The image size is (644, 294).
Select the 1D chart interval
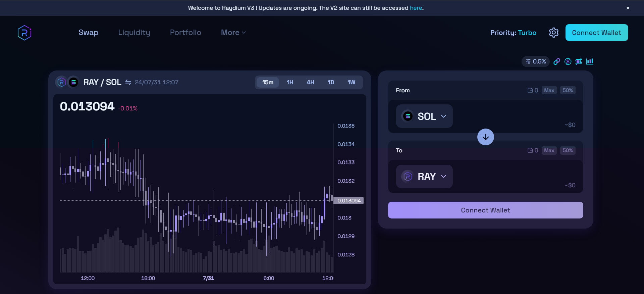[x=331, y=82]
